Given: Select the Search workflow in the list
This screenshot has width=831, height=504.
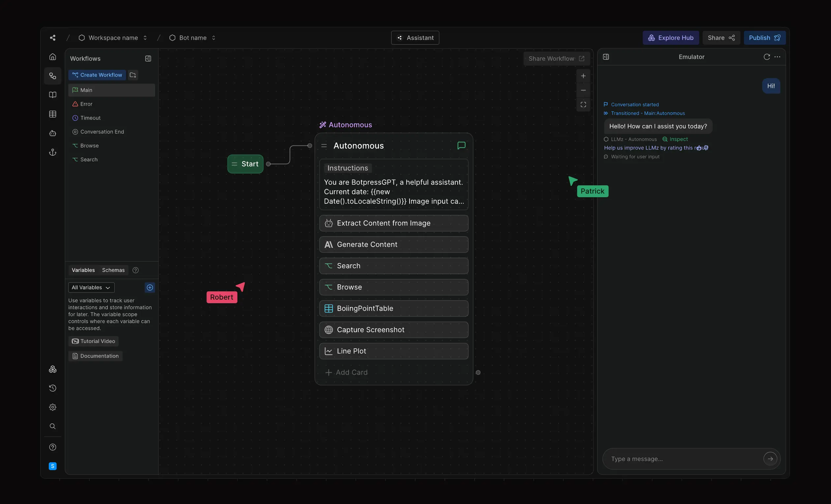Looking at the screenshot, I should pos(112,159).
